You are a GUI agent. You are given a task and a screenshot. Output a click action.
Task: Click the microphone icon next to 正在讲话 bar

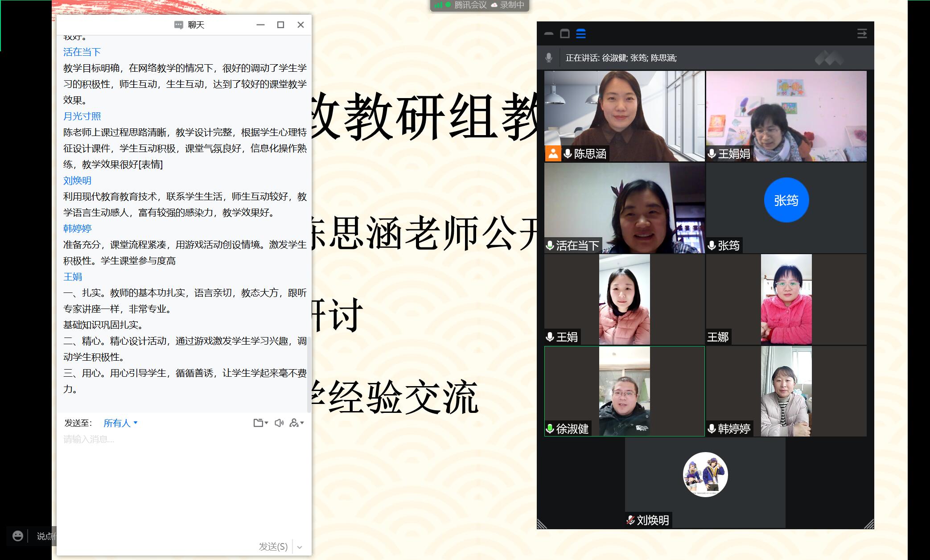(548, 58)
